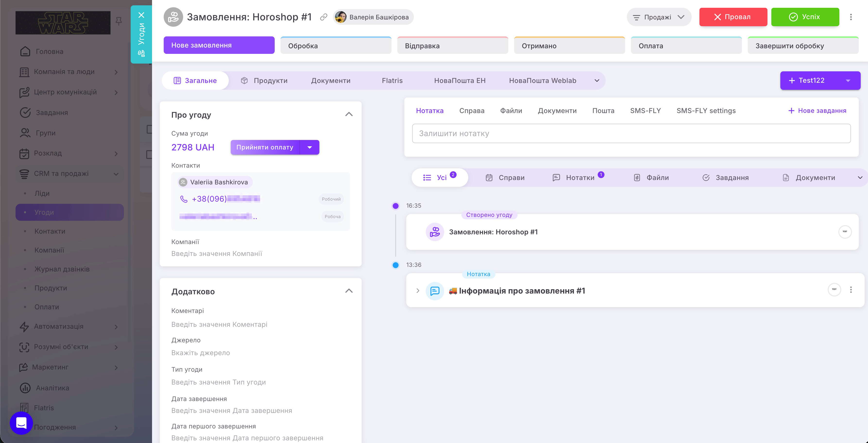The width and height of the screenshot is (868, 443).
Task: Collapse the Додатково section
Action: (349, 291)
